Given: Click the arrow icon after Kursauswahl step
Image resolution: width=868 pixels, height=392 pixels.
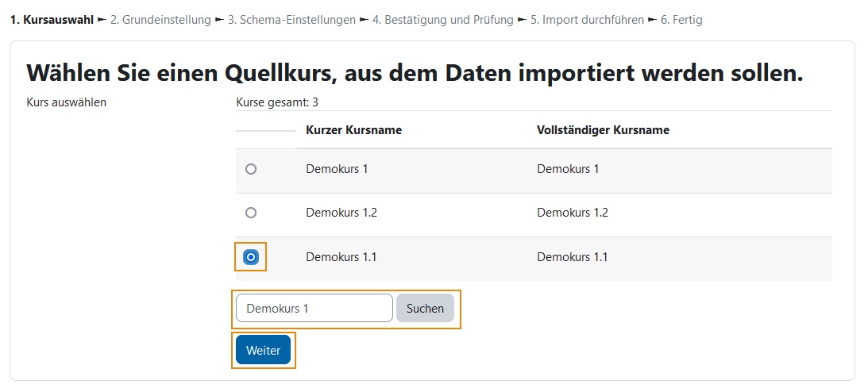Looking at the screenshot, I should click(x=102, y=20).
